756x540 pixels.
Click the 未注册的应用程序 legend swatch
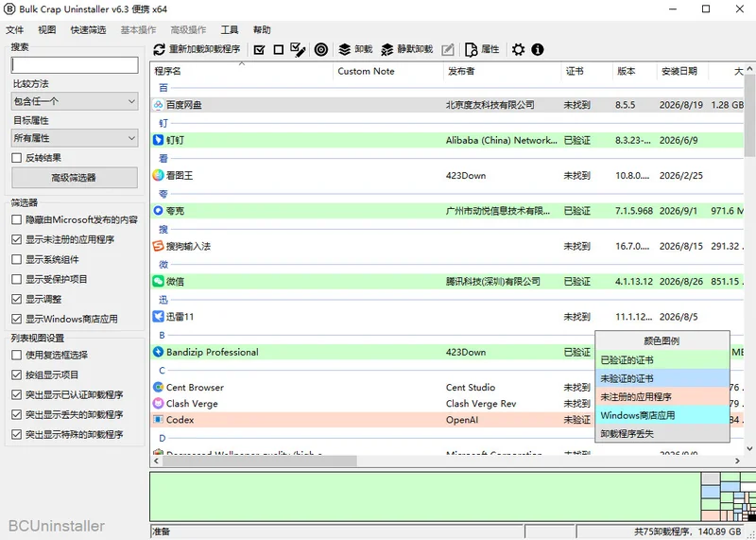click(x=662, y=396)
